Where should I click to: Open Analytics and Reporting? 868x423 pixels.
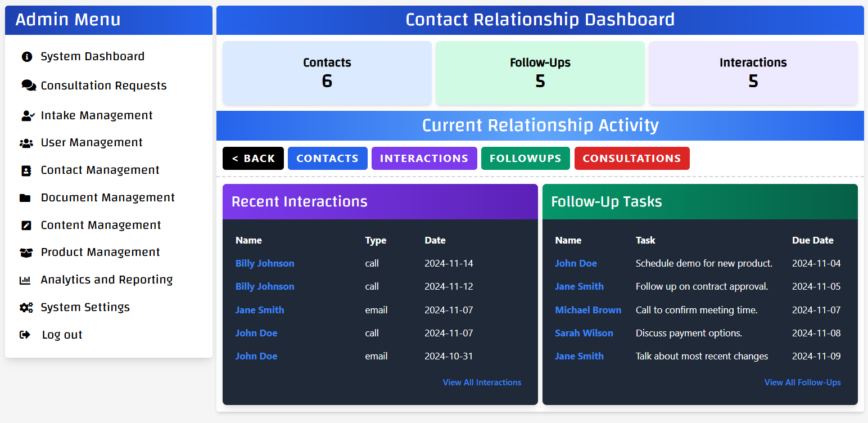(x=107, y=280)
